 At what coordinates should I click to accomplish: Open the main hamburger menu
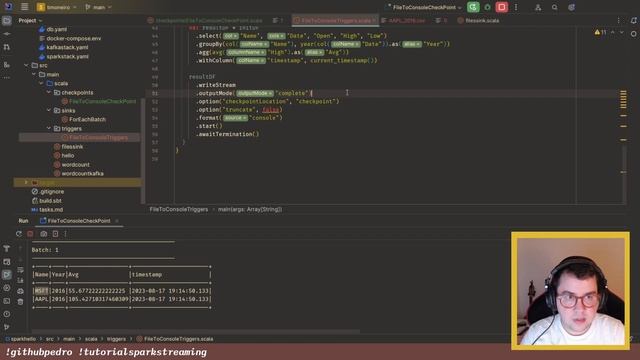pyautogui.click(x=24, y=7)
